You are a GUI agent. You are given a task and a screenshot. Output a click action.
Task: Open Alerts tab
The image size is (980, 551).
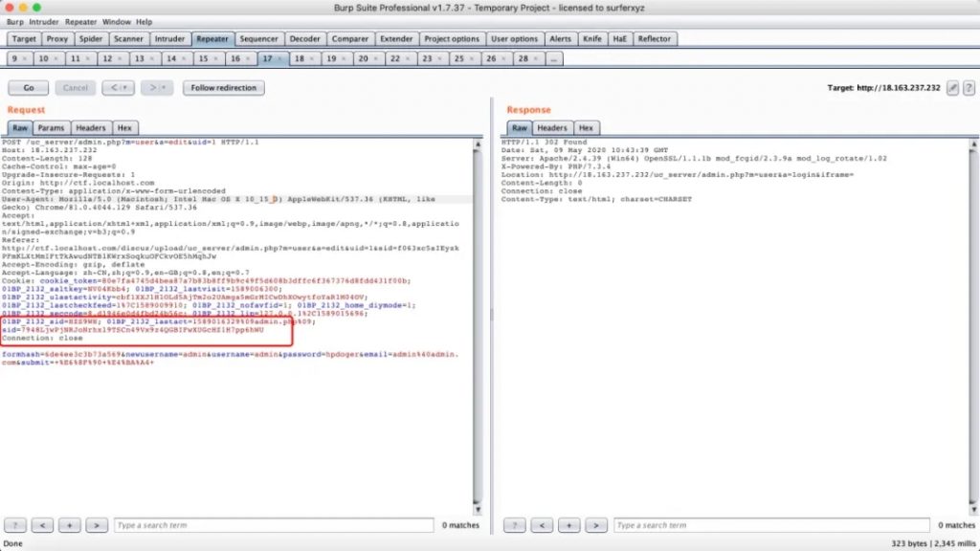(x=560, y=38)
